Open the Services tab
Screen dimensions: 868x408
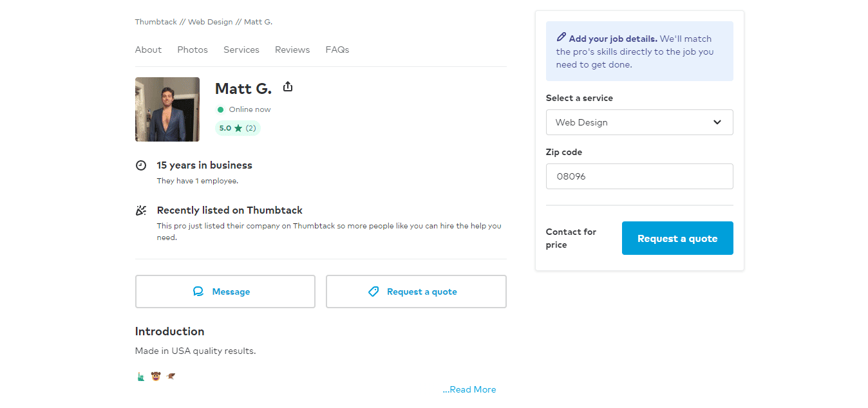click(241, 50)
